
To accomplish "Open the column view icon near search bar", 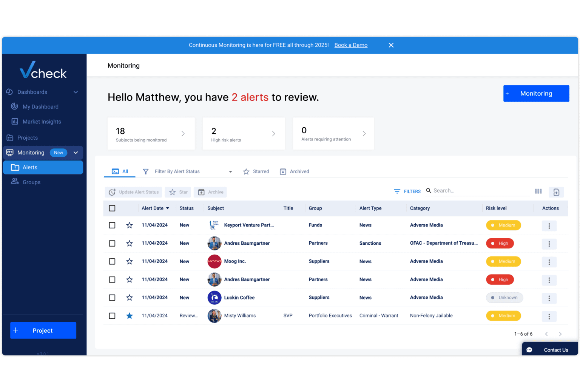I will click(538, 191).
